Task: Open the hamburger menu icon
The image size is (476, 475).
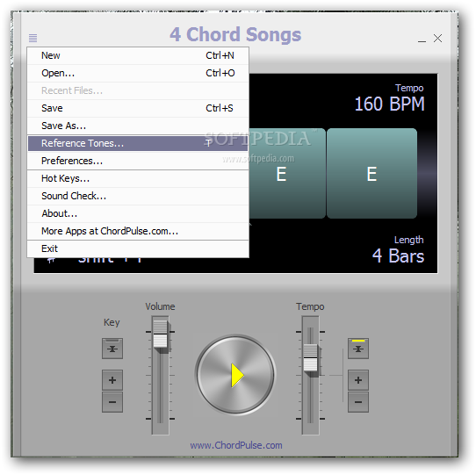Action: click(x=32, y=39)
